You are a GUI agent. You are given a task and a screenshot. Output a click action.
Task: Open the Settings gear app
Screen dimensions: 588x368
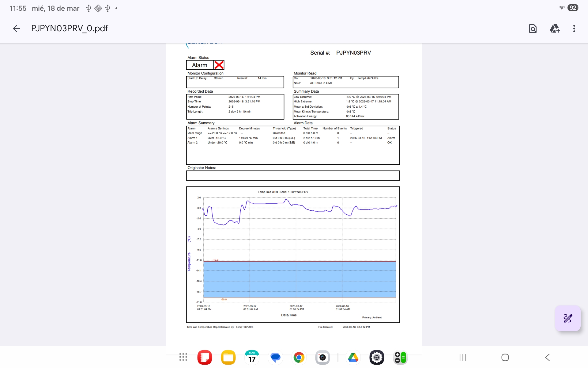[x=377, y=357]
